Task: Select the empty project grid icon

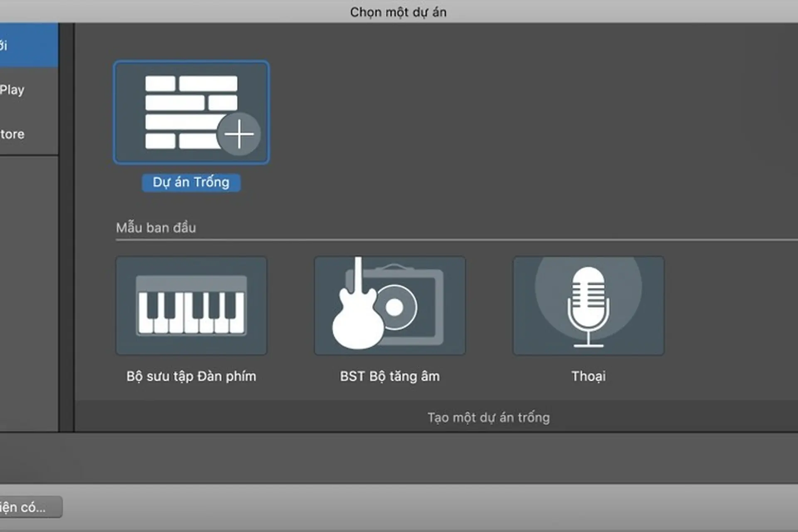Action: point(191,112)
